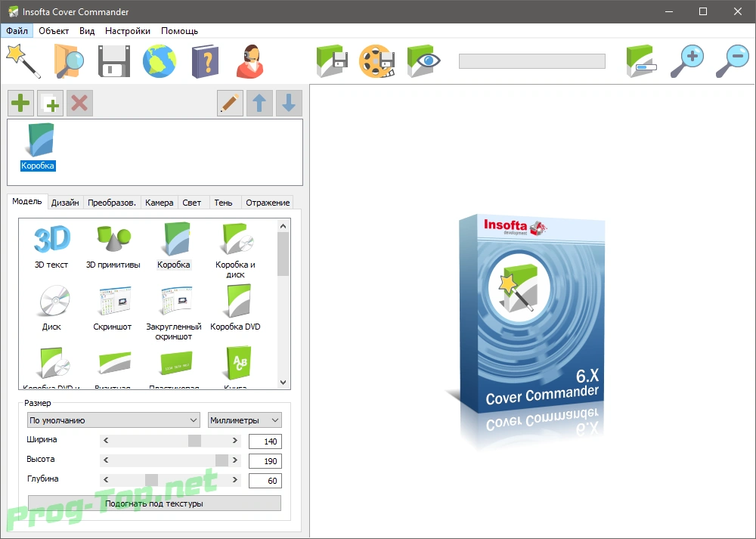The width and height of the screenshot is (756, 539).
Task: Open help book with question mark
Action: click(x=206, y=61)
